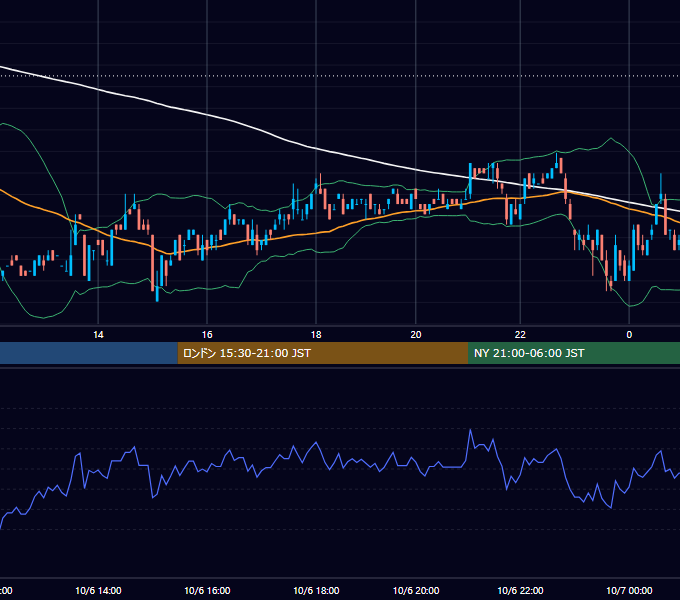This screenshot has height=600, width=680.
Task: Click the 0 hour label on upper time axis
Action: tap(629, 335)
